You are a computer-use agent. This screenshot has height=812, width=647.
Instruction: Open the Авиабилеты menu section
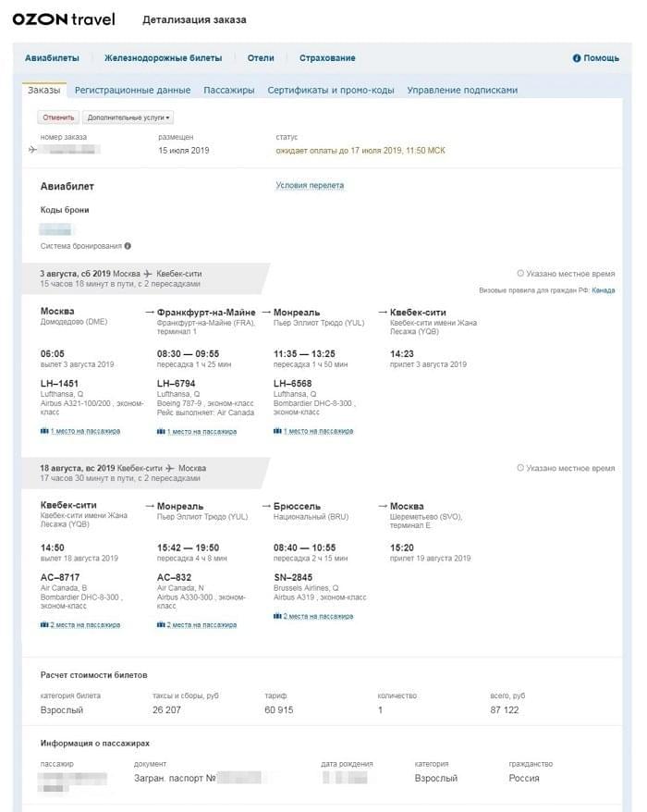coord(52,58)
